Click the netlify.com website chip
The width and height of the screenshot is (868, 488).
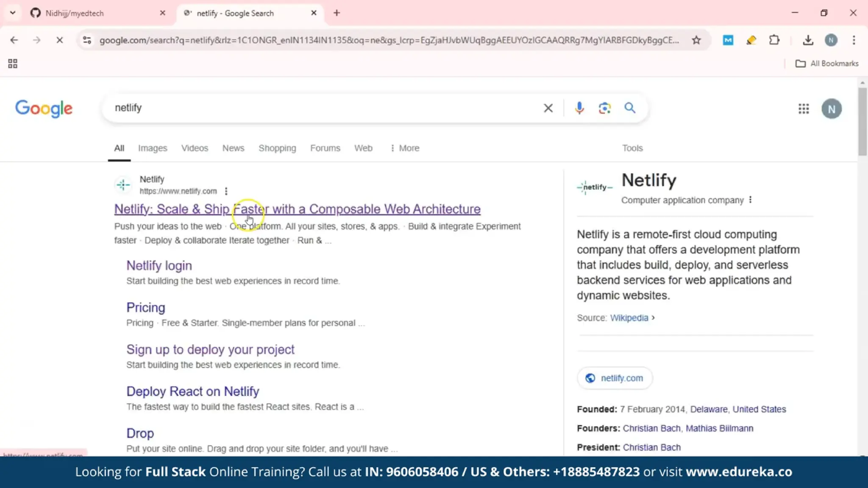(615, 378)
